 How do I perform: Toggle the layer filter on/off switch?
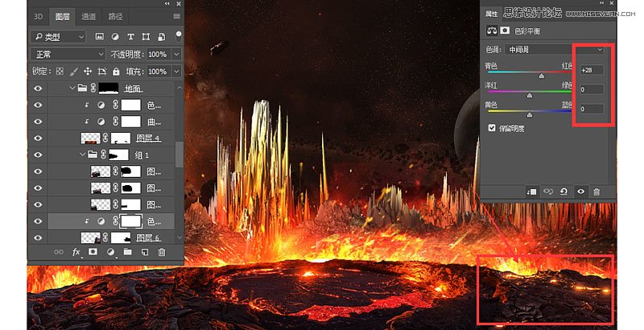click(x=179, y=35)
